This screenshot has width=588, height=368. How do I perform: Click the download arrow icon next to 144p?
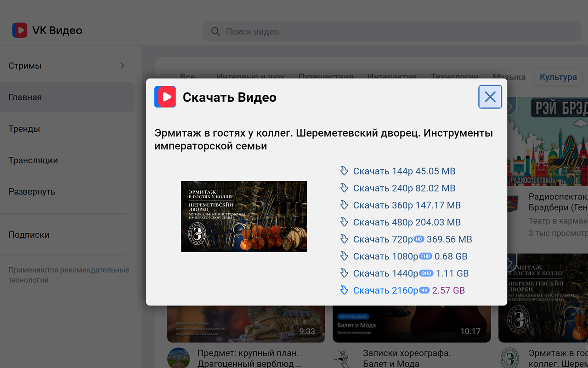344,171
